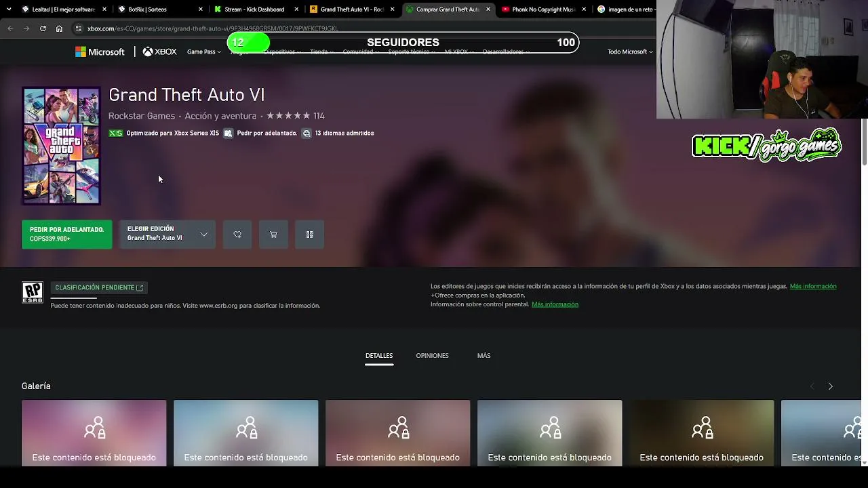The width and height of the screenshot is (868, 488).
Task: Click the gallery previous arrow
Action: (x=812, y=386)
